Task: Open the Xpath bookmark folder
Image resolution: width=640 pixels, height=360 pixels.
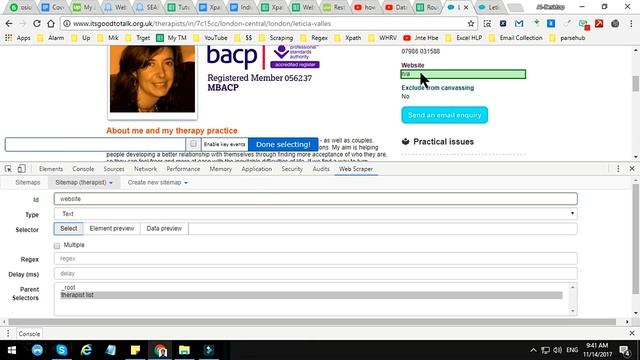Action: tap(349, 38)
